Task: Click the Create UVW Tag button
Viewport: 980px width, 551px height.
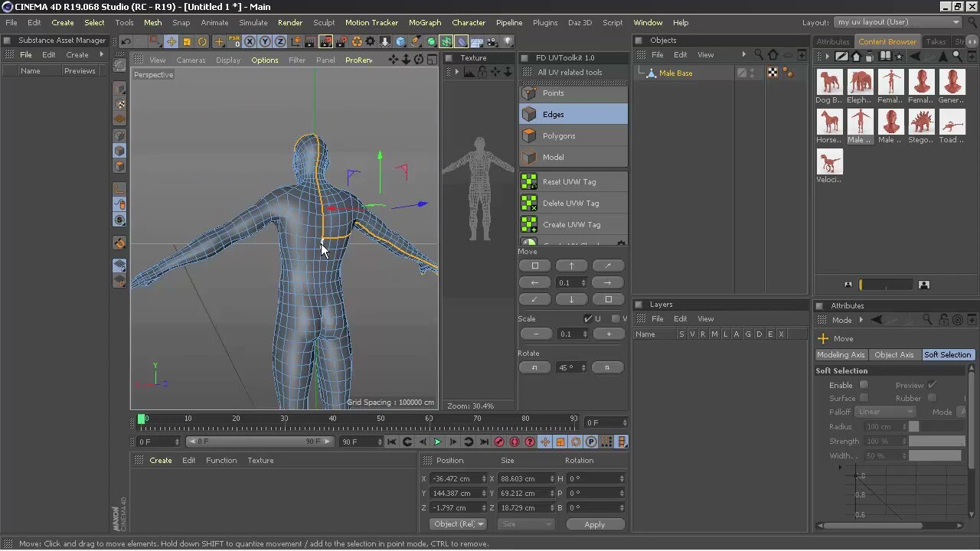Action: point(573,224)
